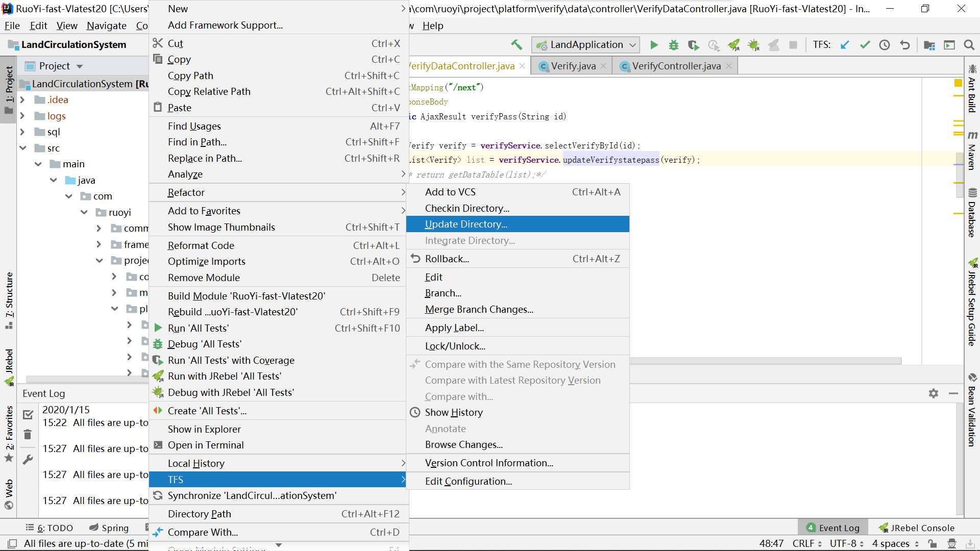This screenshot has width=980, height=551.
Task: Open Maven side panel
Action: click(x=972, y=151)
